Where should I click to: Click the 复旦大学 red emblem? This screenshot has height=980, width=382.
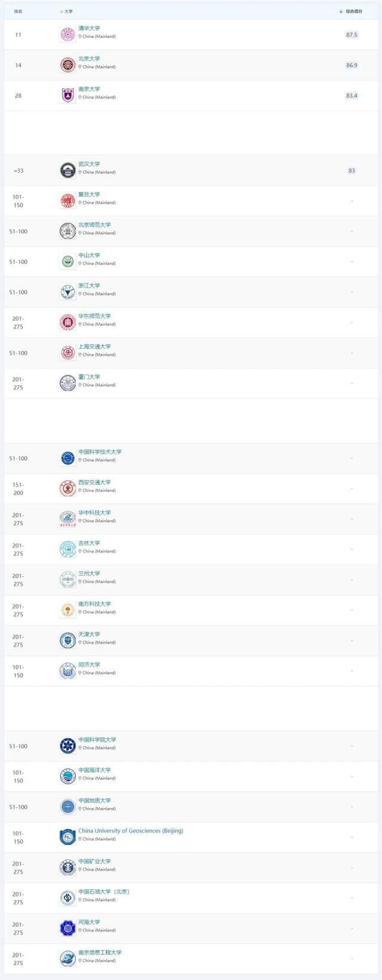(x=68, y=201)
